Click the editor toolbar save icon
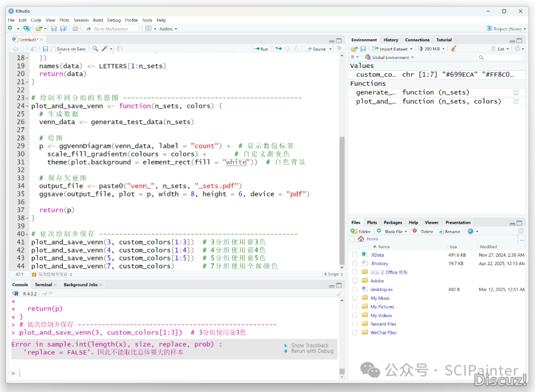Image resolution: width=535 pixels, height=392 pixels. tap(46, 49)
